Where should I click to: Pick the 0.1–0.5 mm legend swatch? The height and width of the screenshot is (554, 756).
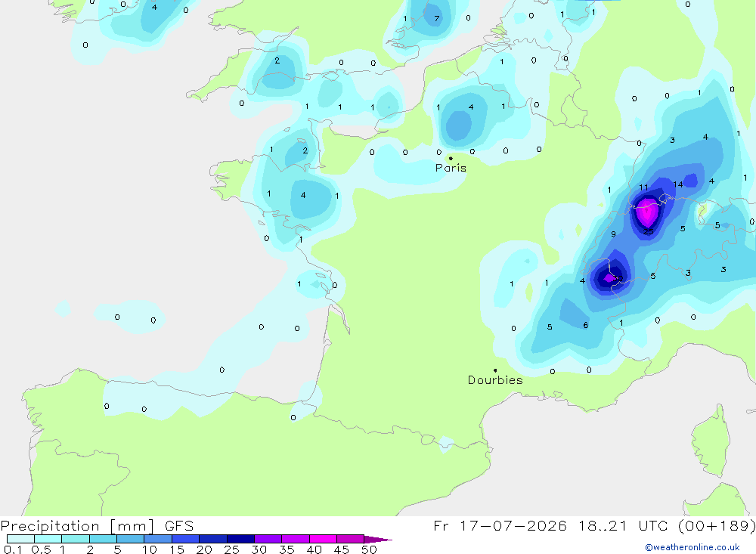pos(20,539)
